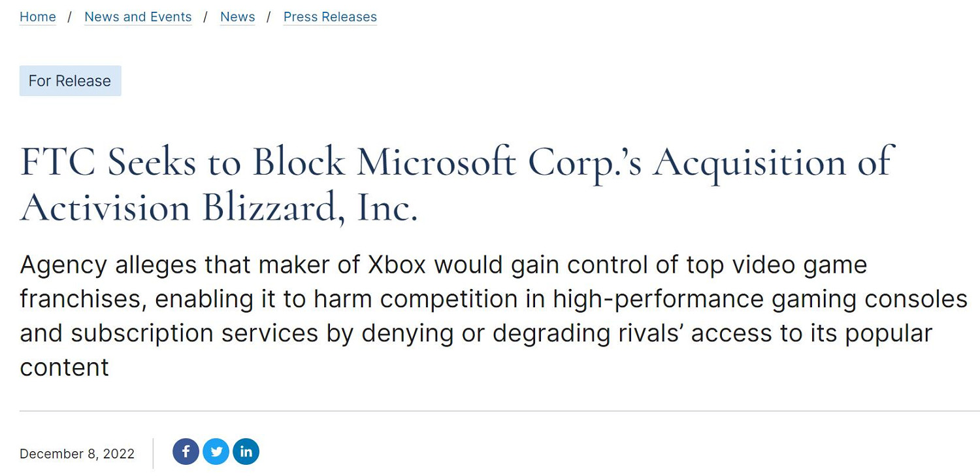Click the horizontal rule above the date
Viewport: 980px width, 476px height.
click(x=490, y=411)
